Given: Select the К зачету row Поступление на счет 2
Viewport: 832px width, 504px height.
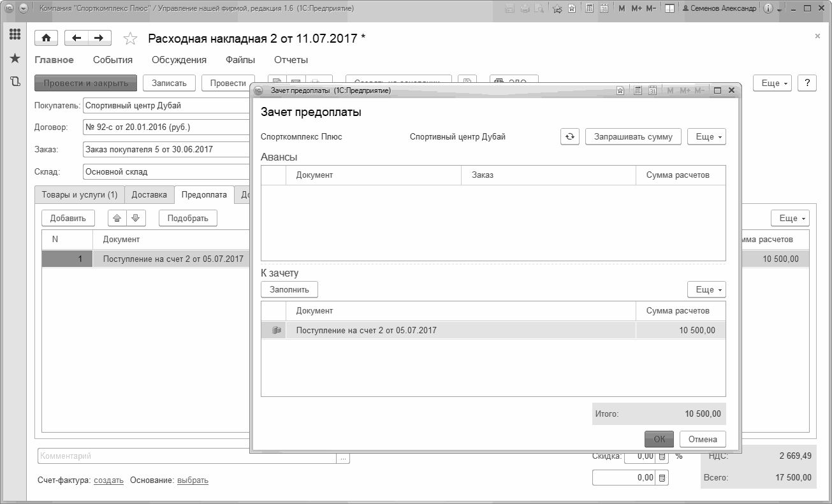Looking at the screenshot, I should (493, 330).
